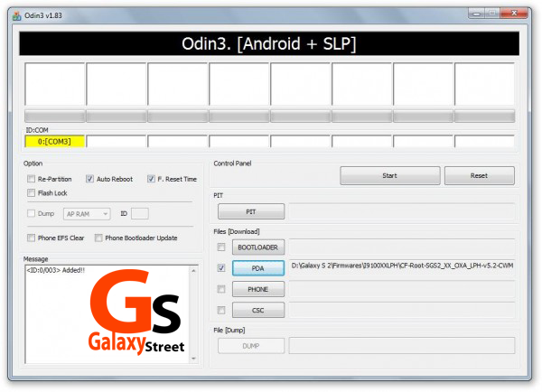Viewport: 542px width, 392px height.
Task: Tick the Dump checkbox
Action: 31,213
